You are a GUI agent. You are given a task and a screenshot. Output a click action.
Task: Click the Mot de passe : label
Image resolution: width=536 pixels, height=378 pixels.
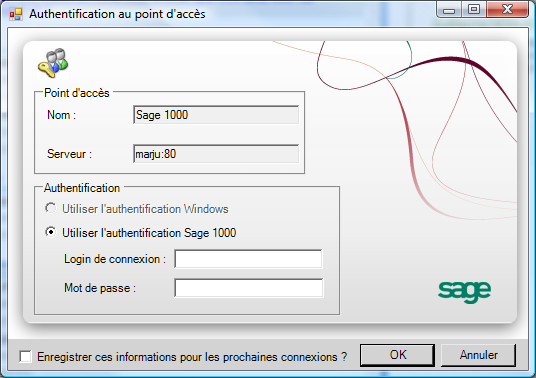click(x=100, y=288)
